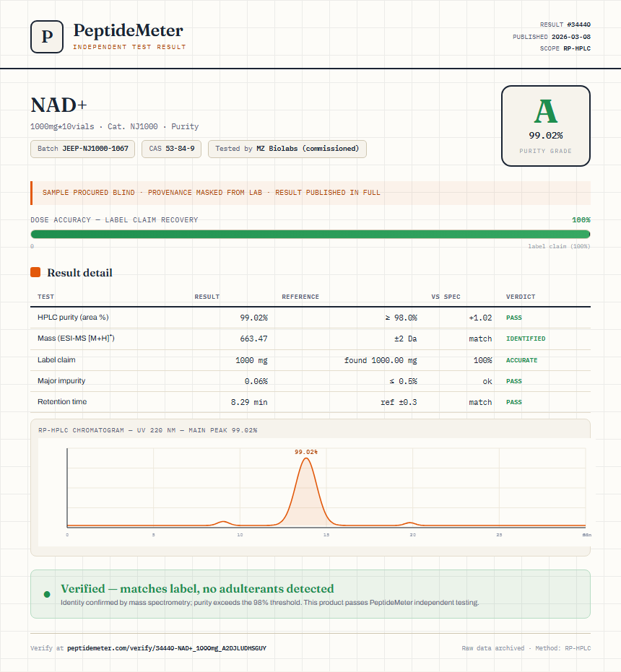The image size is (621, 672).
Task: Click the ±2 Da reference value
Action: point(406,339)
